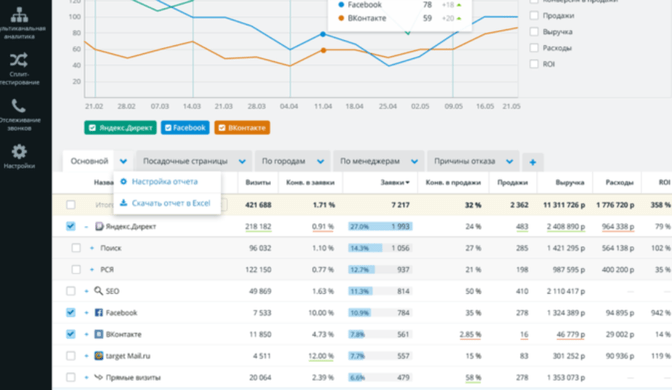Toggle the blue Facebook chart button
The width and height of the screenshot is (672, 390).
click(185, 127)
